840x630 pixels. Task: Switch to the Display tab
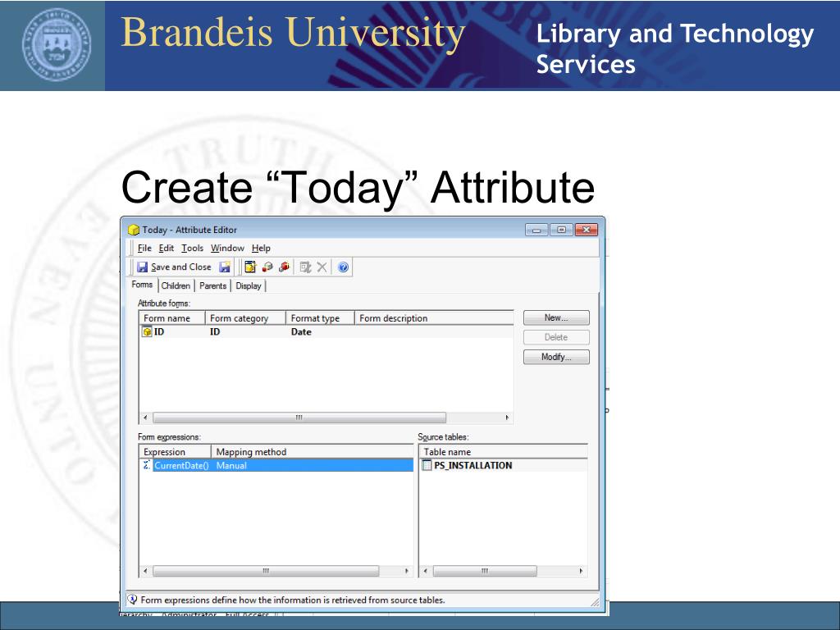point(249,285)
